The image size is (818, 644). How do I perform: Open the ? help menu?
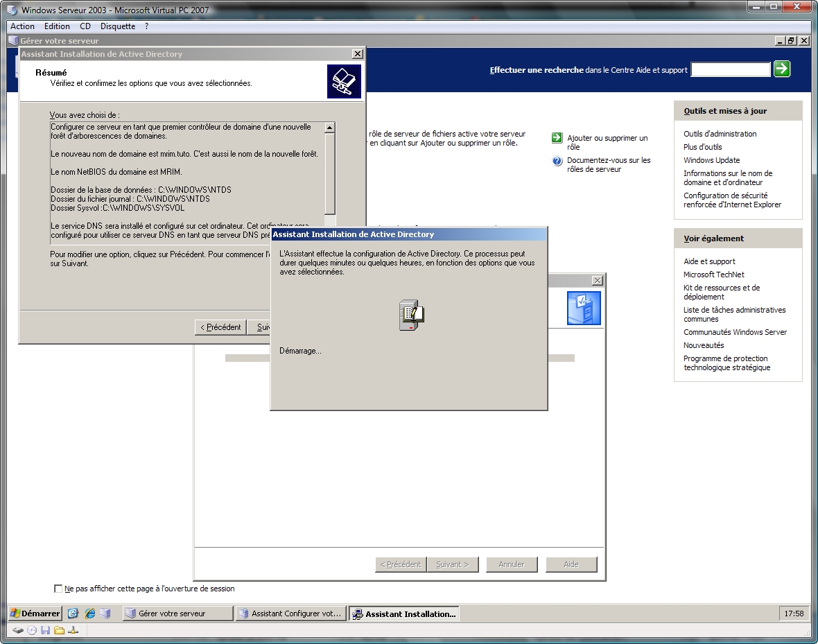click(146, 26)
